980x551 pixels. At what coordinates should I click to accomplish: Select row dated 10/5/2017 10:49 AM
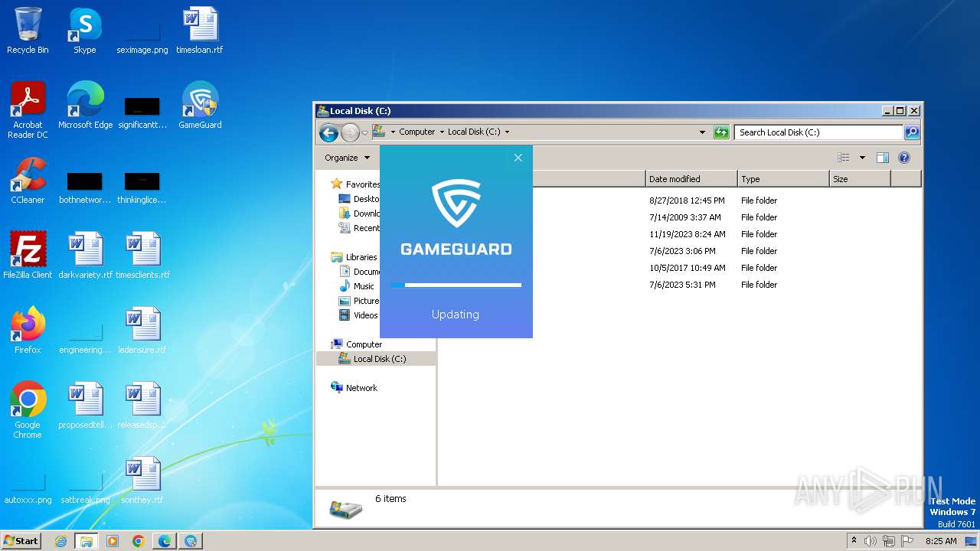tap(681, 268)
